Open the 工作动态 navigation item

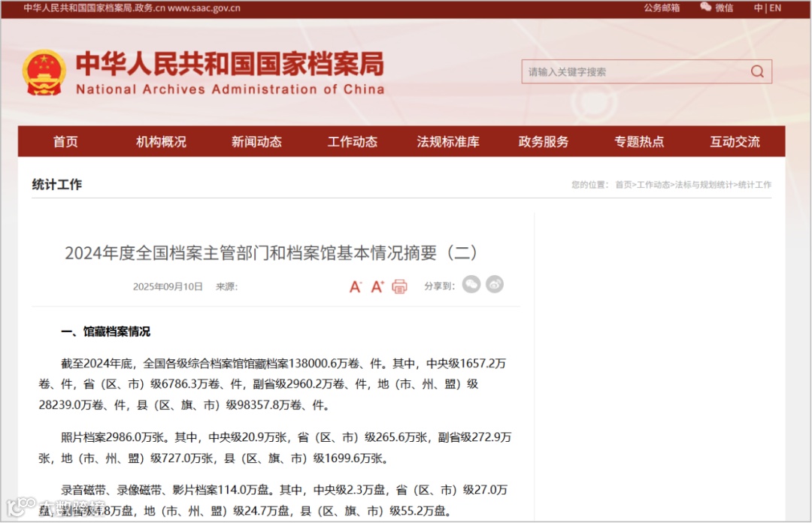coord(353,141)
